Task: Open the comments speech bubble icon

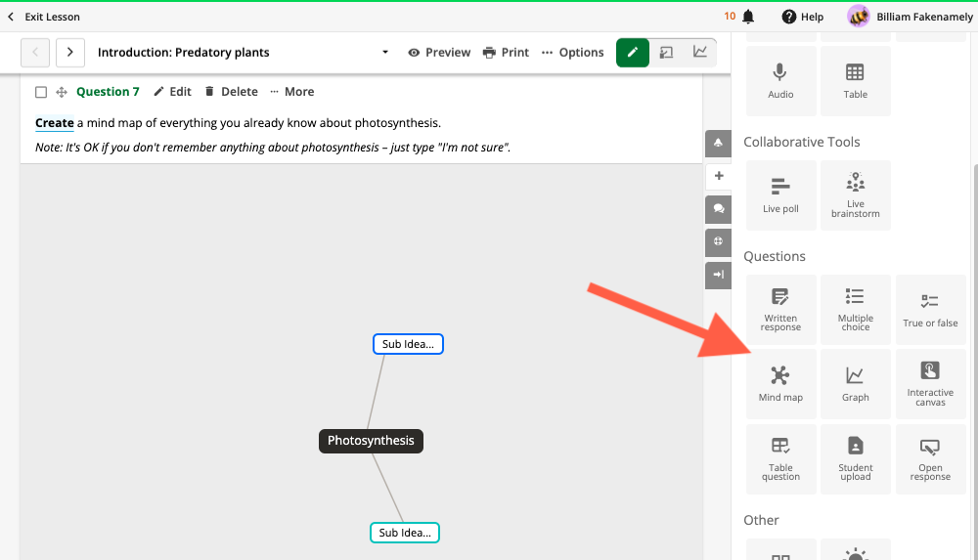Action: 719,209
